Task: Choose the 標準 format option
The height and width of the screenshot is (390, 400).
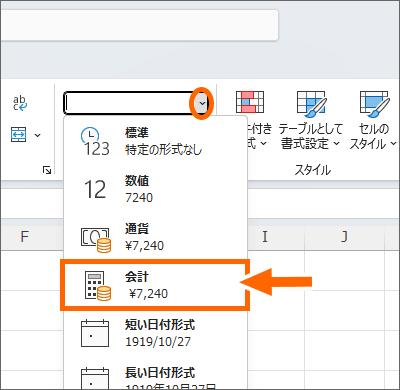Action: tap(155, 141)
